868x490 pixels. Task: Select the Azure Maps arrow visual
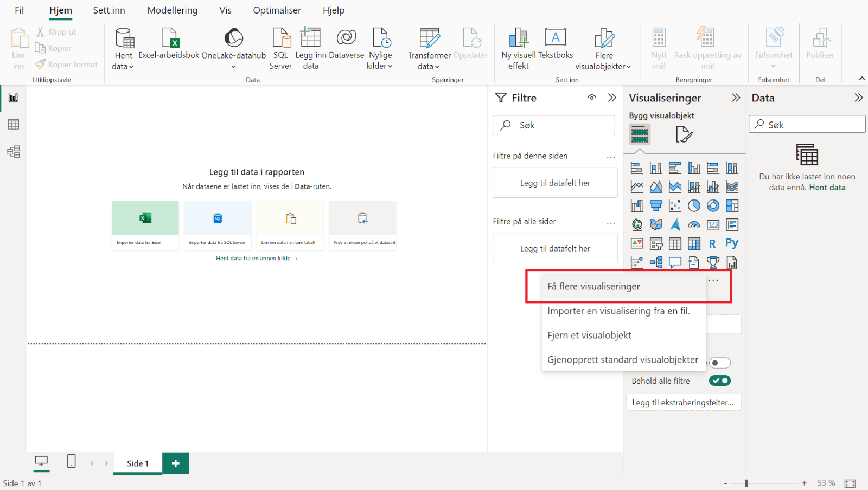pos(675,224)
